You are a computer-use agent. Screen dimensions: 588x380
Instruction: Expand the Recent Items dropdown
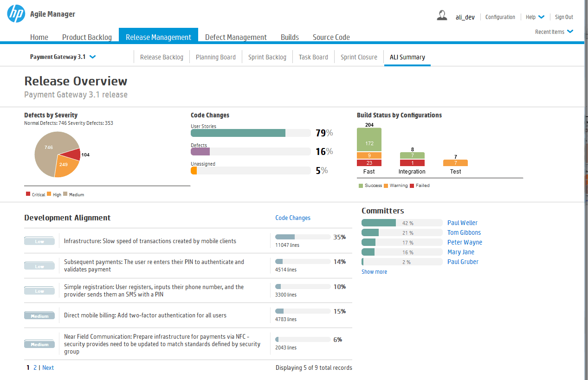click(x=554, y=32)
